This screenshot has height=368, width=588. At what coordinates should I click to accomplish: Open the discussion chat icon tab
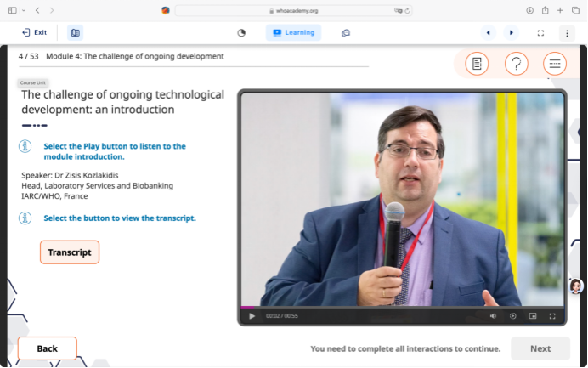(x=346, y=32)
